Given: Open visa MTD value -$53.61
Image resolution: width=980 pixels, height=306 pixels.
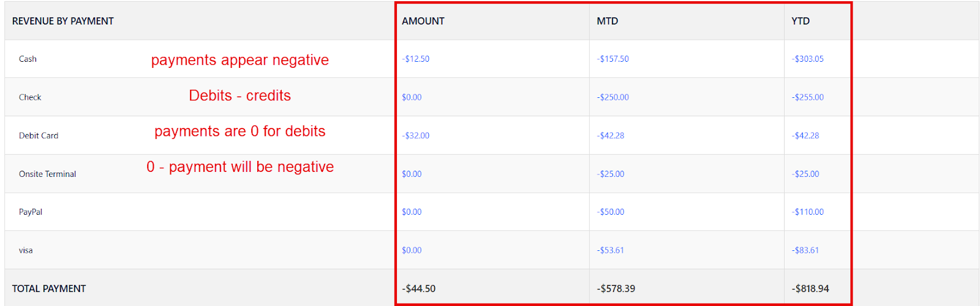Looking at the screenshot, I should 610,250.
